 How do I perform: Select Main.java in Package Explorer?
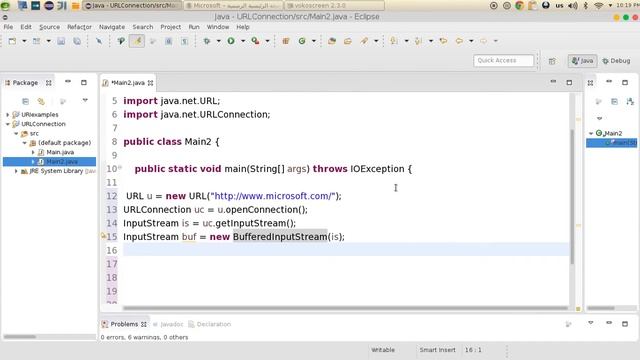(x=60, y=152)
